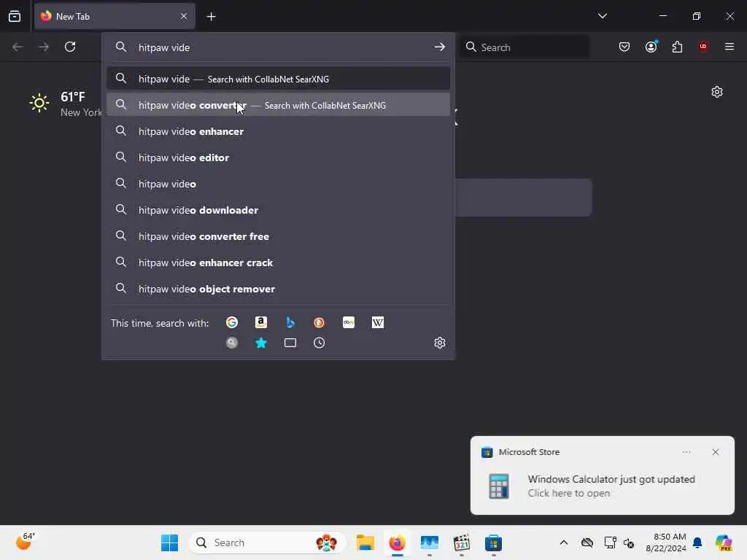The height and width of the screenshot is (560, 747).
Task: Search open tabs using the tab icon
Action: pos(290,343)
